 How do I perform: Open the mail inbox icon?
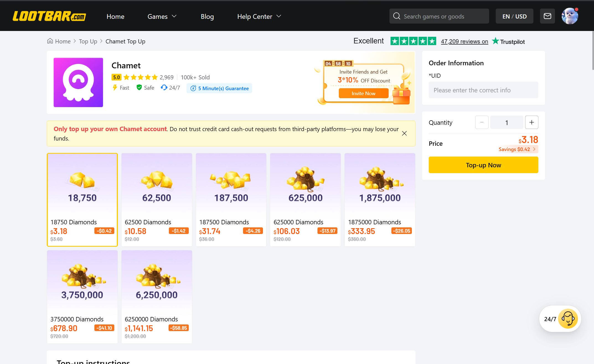[547, 16]
